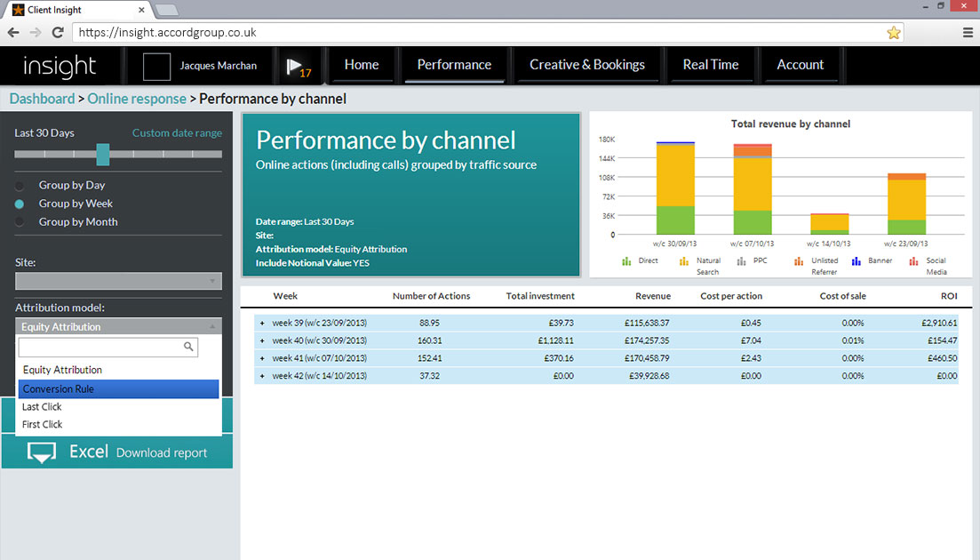The image size is (980, 560).
Task: Sort by Week column header
Action: click(x=285, y=296)
